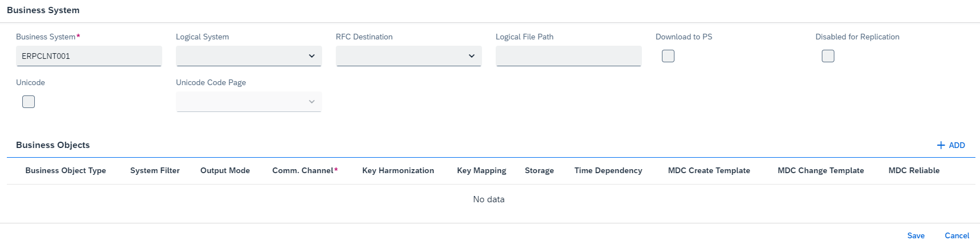
Task: Check the Download to PS checkbox
Action: tap(668, 56)
